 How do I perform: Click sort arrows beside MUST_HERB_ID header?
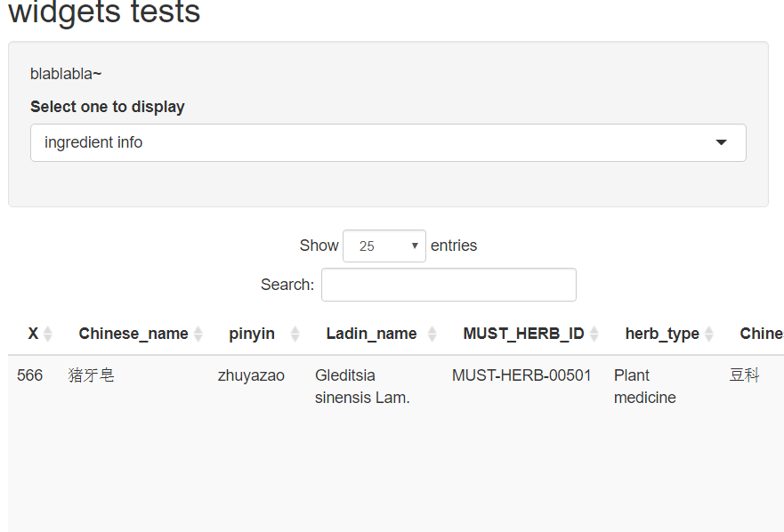pyautogui.click(x=594, y=335)
